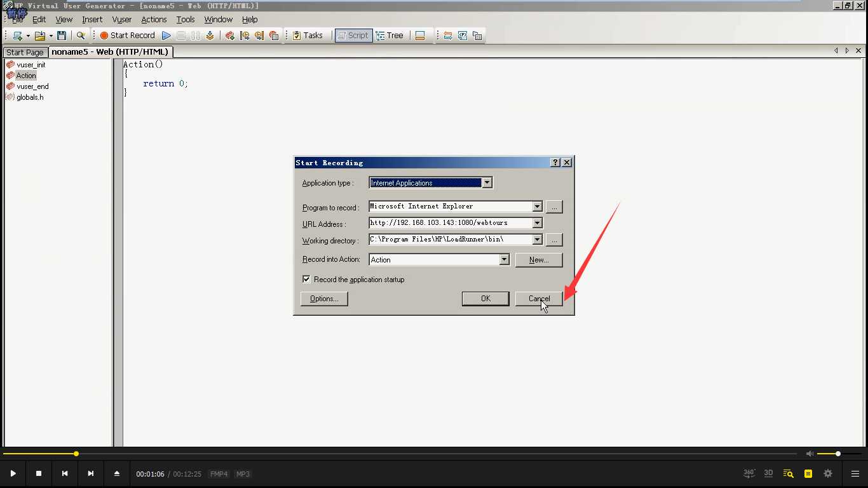The height and width of the screenshot is (488, 868).
Task: Stop the video playback
Action: click(x=39, y=473)
